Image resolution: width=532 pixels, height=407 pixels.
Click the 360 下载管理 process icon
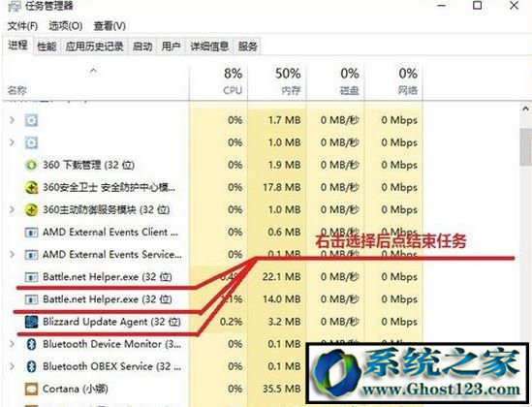(x=31, y=165)
